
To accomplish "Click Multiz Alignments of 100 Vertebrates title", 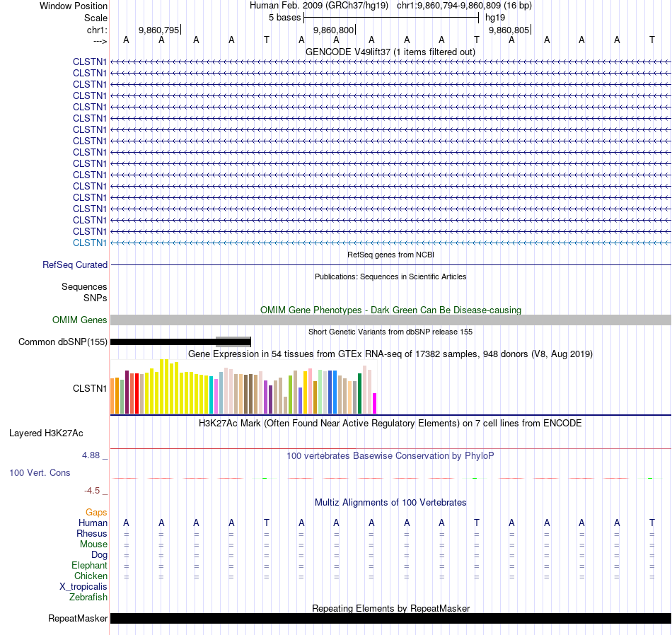I will click(390, 502).
